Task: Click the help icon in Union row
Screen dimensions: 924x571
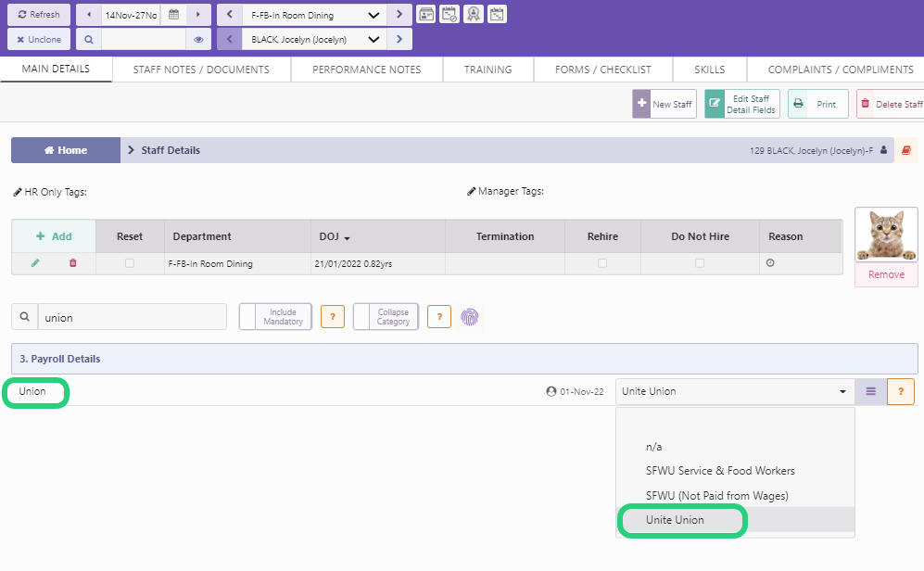Action: click(900, 391)
